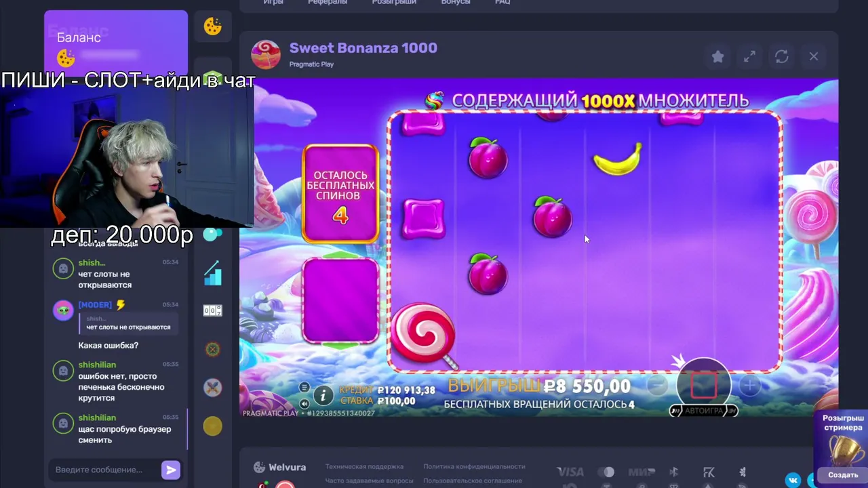The width and height of the screenshot is (868, 488).
Task: Click the Создать giveaway button
Action: [843, 475]
